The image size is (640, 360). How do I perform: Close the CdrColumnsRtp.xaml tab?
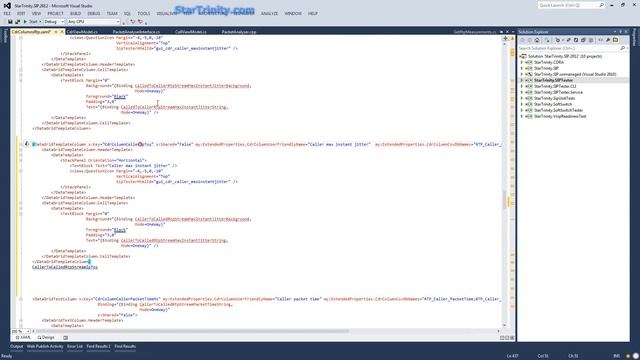coord(62,31)
